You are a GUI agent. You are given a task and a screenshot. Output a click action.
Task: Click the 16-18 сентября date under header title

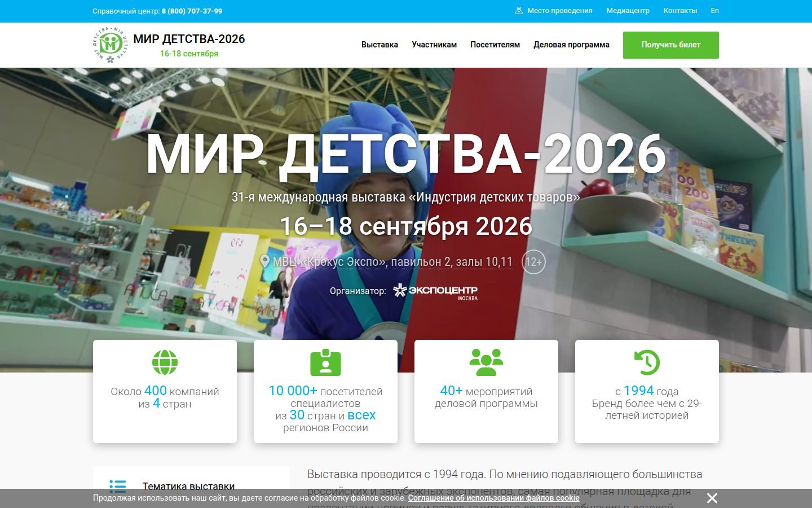189,54
